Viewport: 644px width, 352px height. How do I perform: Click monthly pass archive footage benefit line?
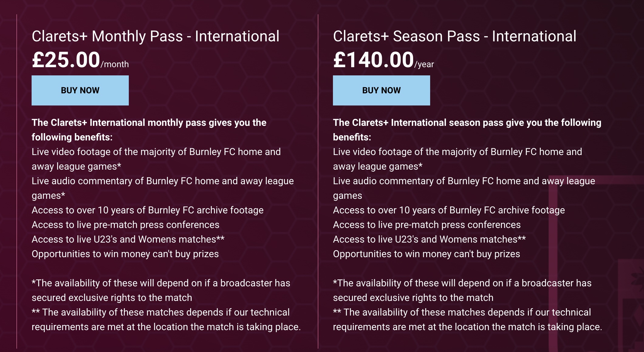click(148, 210)
